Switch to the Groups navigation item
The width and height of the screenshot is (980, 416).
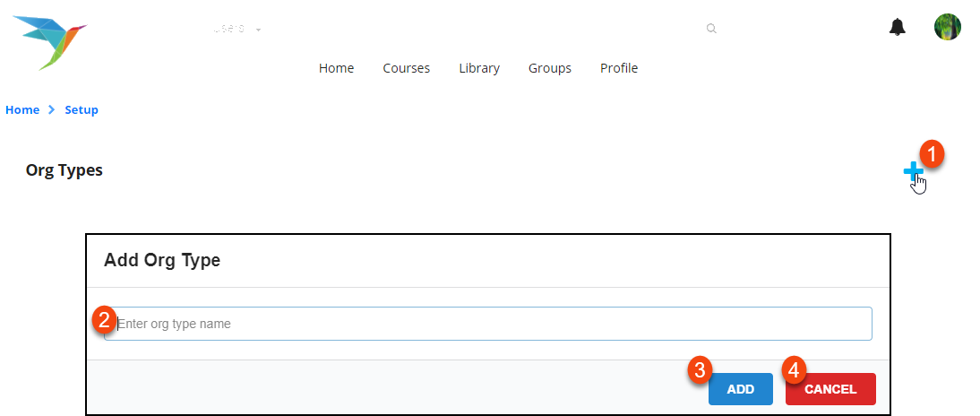[x=550, y=68]
